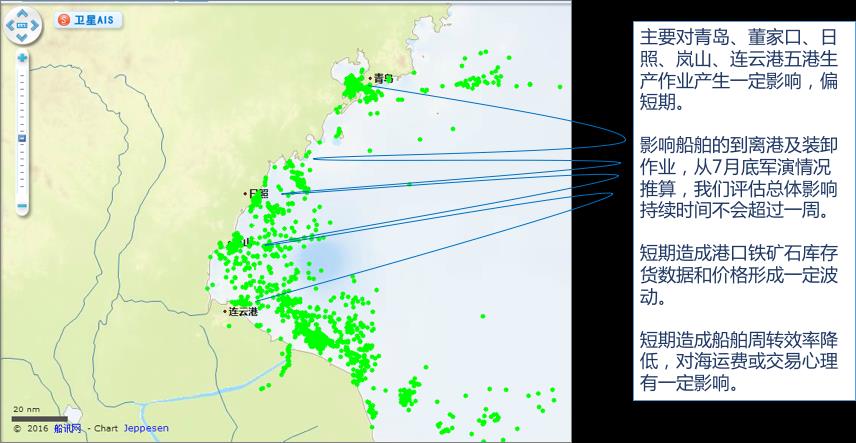This screenshot has height=443, width=856.
Task: Click the 连云港 port label on map
Action: 242,311
